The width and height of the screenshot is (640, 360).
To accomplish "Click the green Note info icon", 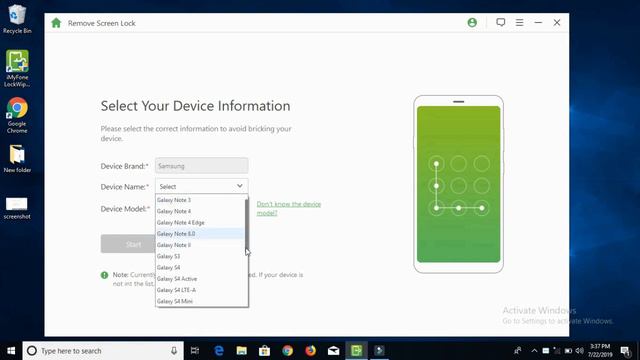I will click(104, 275).
